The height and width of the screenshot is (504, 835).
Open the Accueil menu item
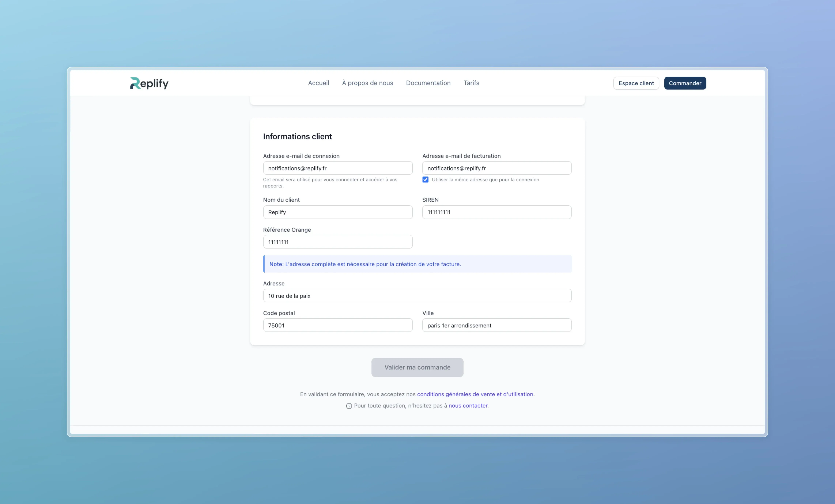click(318, 83)
